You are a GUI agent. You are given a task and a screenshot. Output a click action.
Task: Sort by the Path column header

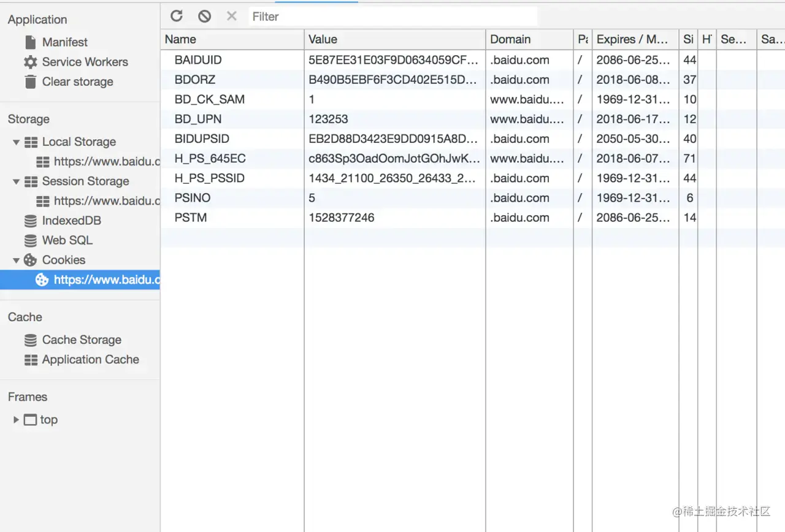pos(583,39)
